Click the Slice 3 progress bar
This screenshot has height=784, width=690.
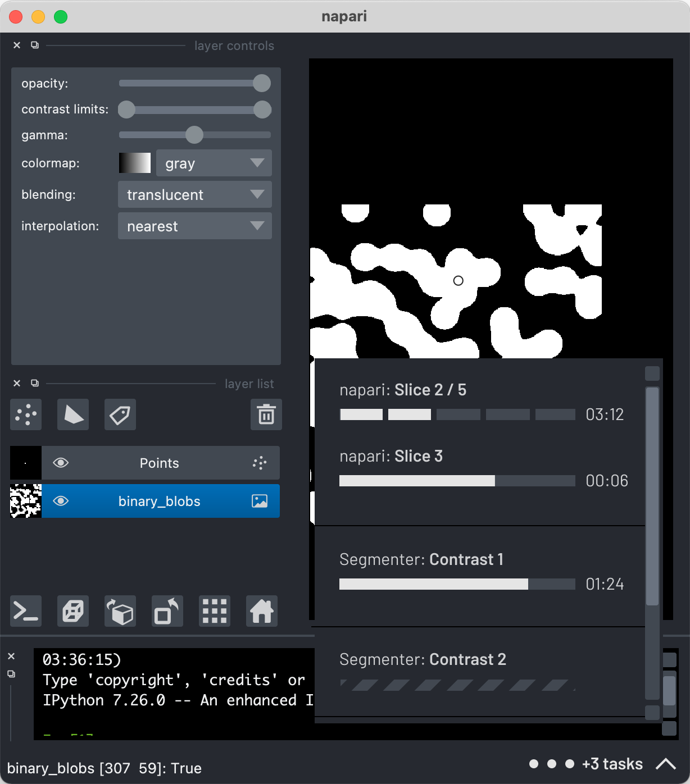point(457,481)
